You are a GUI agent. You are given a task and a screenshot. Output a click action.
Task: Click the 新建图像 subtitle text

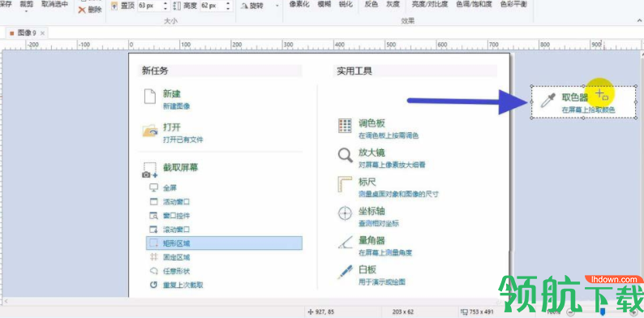pos(177,106)
